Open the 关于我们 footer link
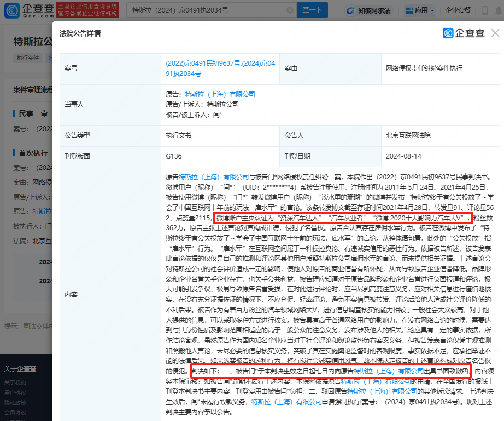 coord(15,382)
